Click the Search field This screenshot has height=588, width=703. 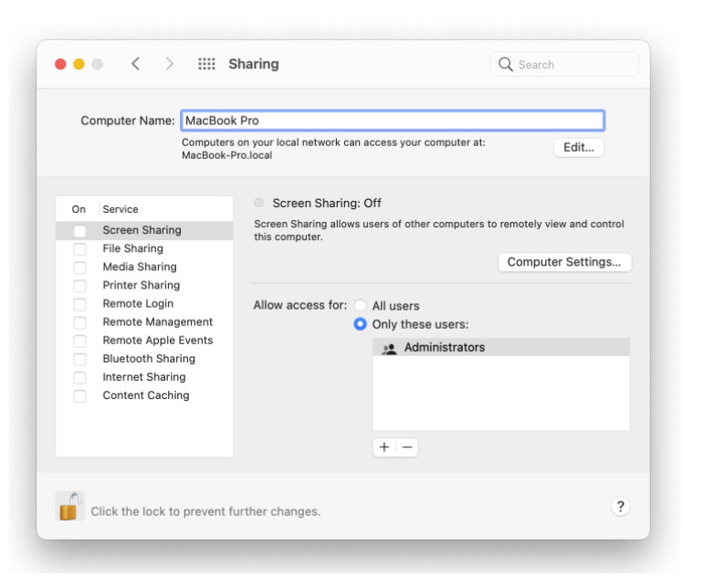point(564,64)
